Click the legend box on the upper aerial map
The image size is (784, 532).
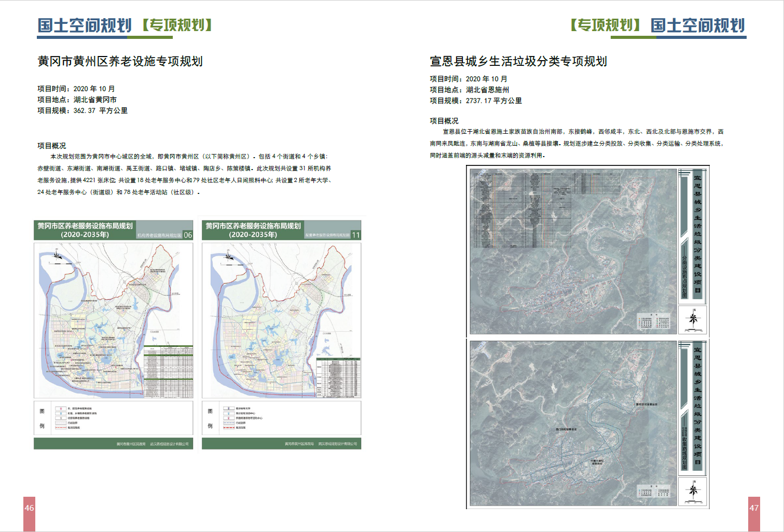655,322
